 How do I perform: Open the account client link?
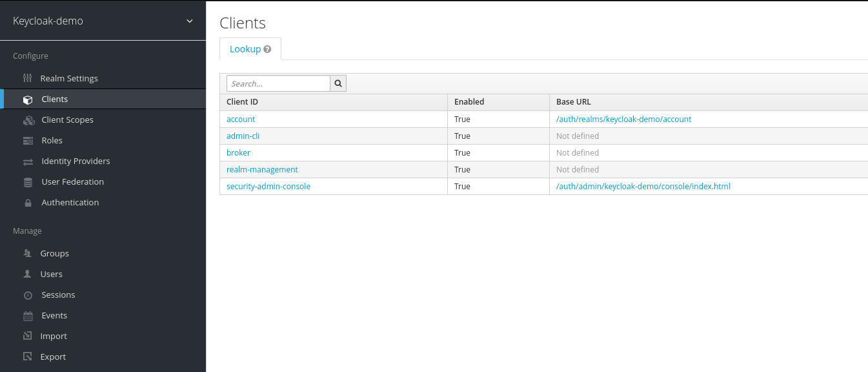[241, 119]
